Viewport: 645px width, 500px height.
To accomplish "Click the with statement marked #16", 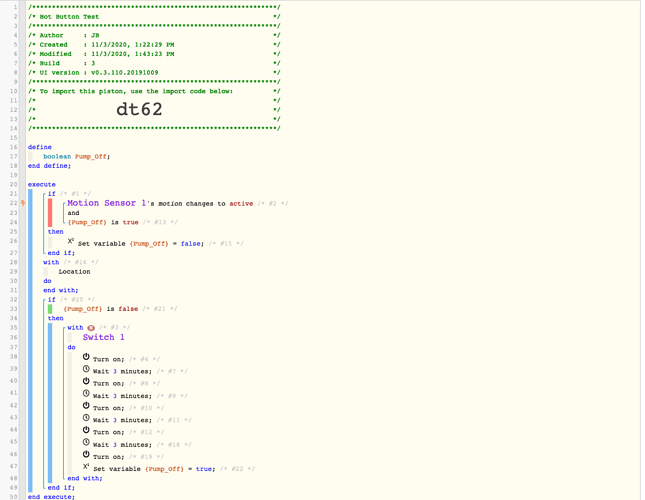I will click(x=51, y=262).
